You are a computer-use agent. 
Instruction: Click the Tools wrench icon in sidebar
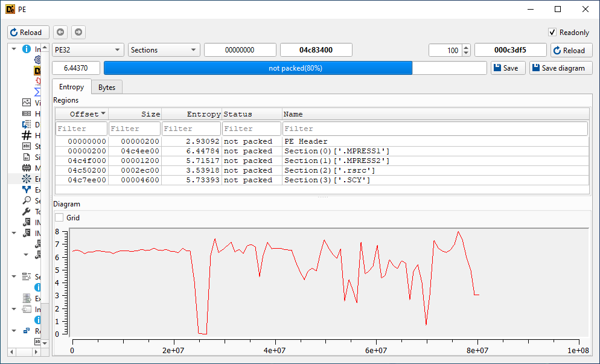pos(27,211)
